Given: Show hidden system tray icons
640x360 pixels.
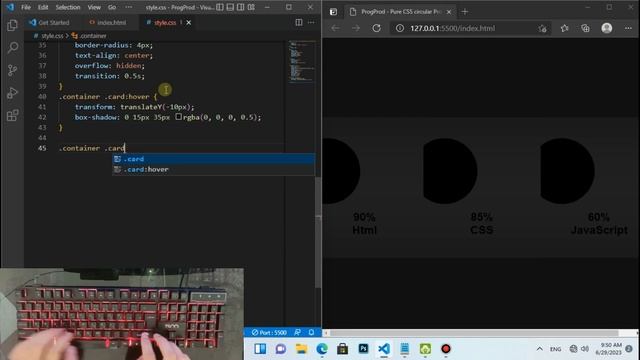Looking at the screenshot, I should (540, 349).
